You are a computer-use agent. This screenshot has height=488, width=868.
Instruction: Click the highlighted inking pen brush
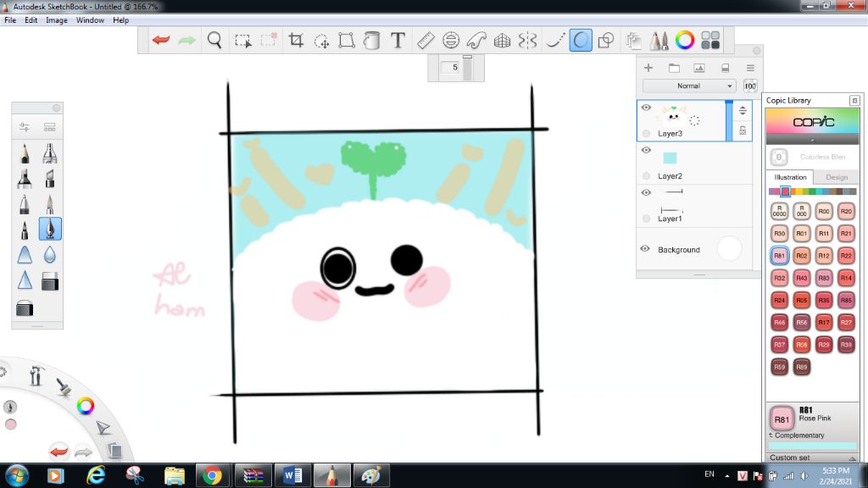(50, 229)
